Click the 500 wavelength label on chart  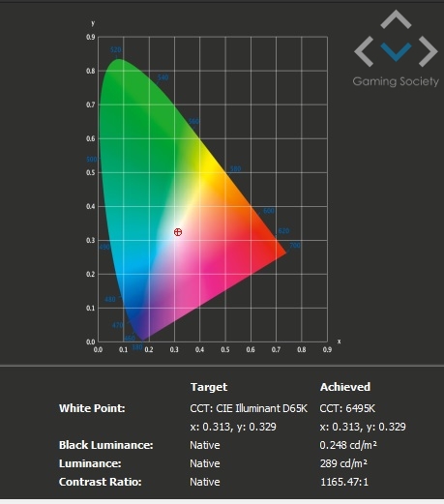[92, 160]
